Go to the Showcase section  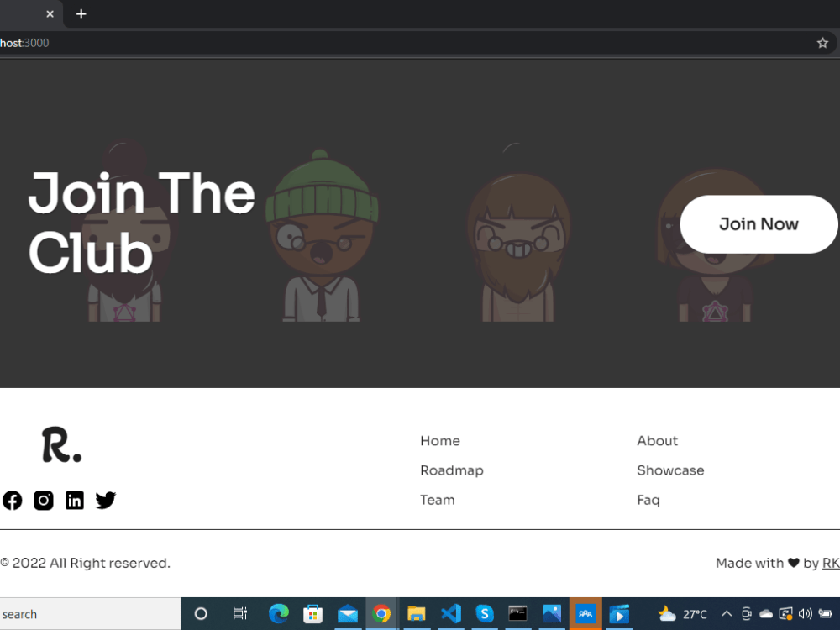pos(670,470)
